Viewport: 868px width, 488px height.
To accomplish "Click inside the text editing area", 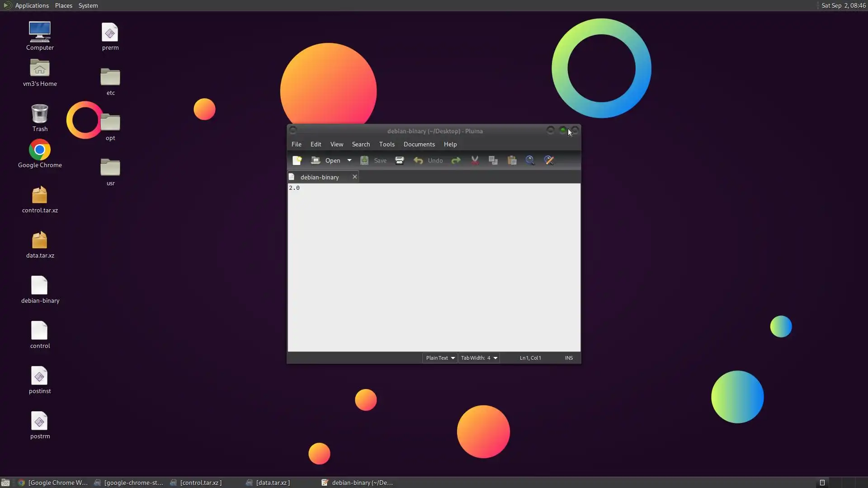I will (x=434, y=267).
